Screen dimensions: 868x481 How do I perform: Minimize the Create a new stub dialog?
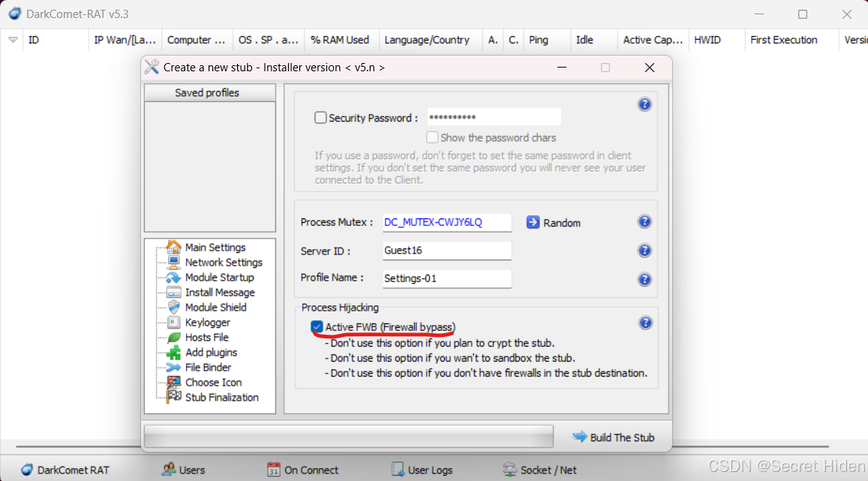point(562,67)
